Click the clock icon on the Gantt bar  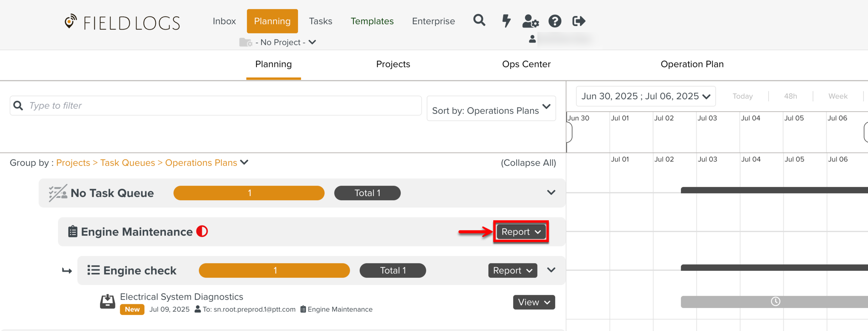[775, 301]
